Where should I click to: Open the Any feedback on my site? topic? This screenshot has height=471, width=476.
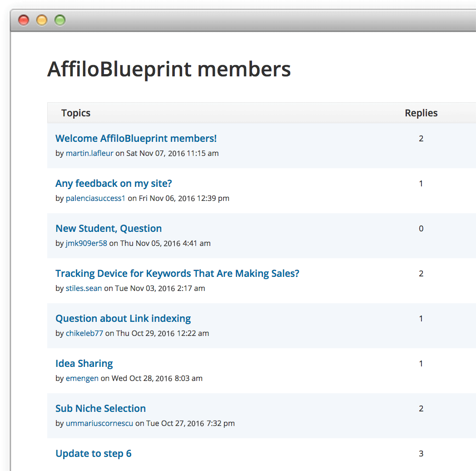(x=114, y=184)
